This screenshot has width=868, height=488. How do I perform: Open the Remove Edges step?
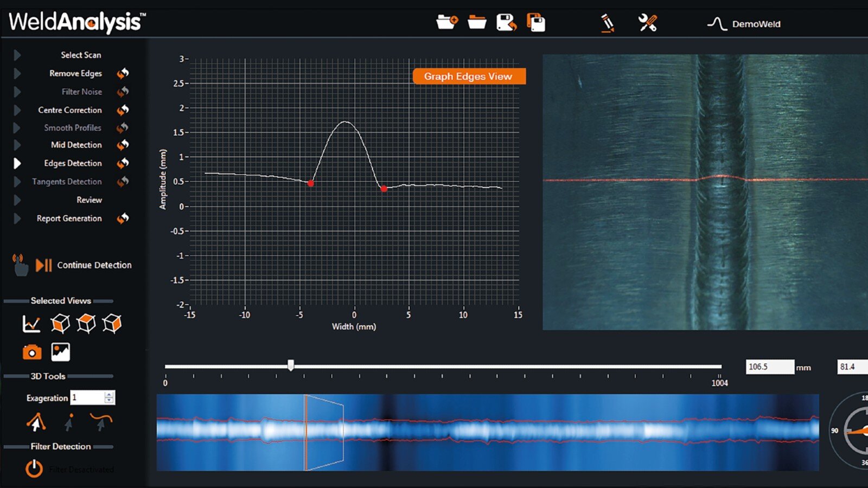[75, 73]
